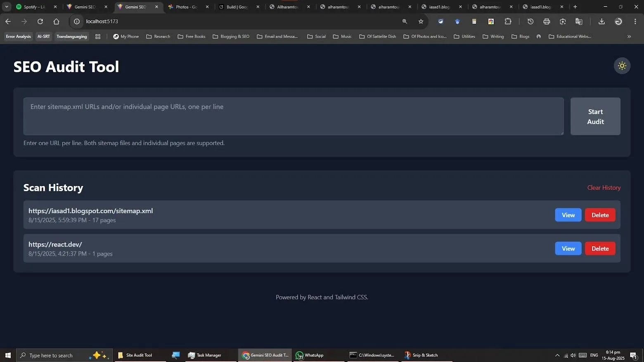Open browsing history clock icon
Viewport: 644px width, 362px height.
click(x=530, y=21)
